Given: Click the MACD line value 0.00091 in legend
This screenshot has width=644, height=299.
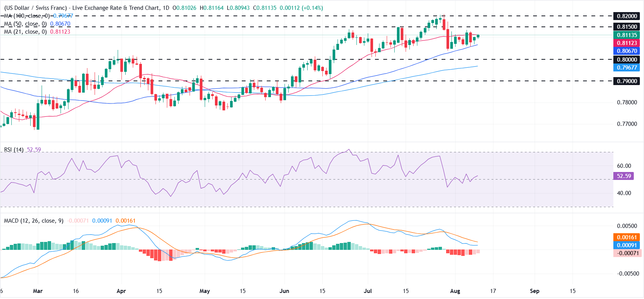Looking at the screenshot, I should tap(102, 221).
